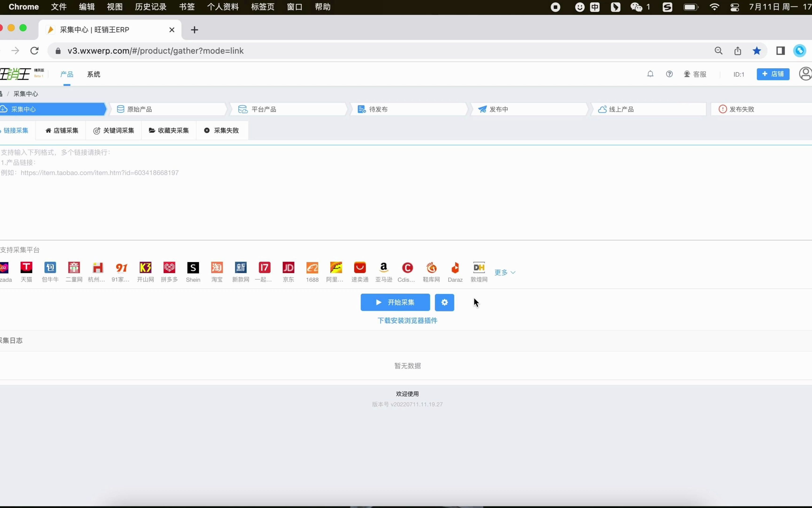Select the 包牛牛 platform icon
This screenshot has width=812, height=508.
pyautogui.click(x=50, y=268)
